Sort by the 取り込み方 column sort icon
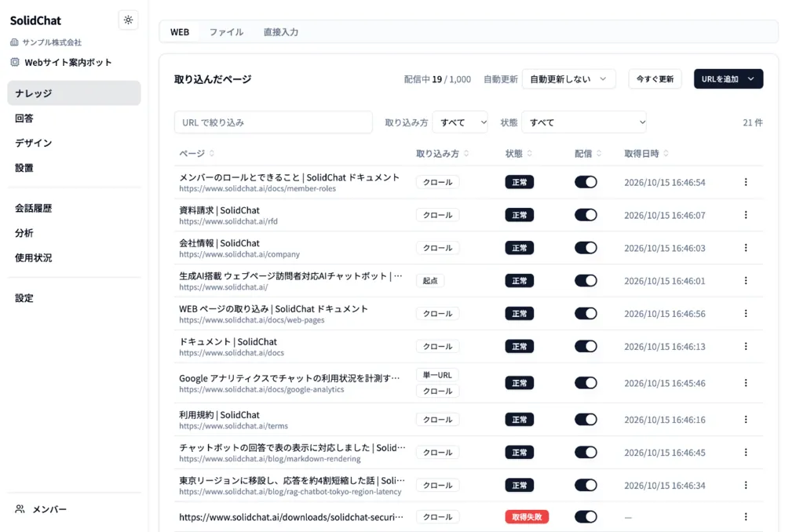This screenshot has height=532, width=785. pyautogui.click(x=466, y=153)
